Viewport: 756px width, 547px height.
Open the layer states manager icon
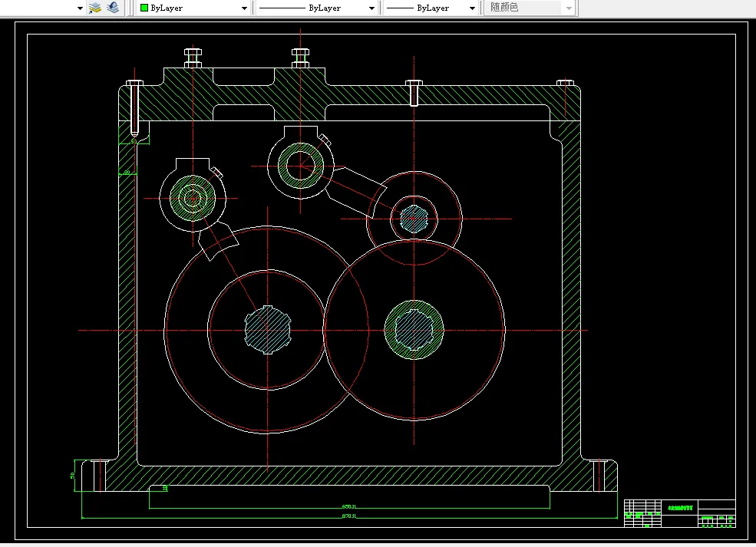pyautogui.click(x=95, y=8)
